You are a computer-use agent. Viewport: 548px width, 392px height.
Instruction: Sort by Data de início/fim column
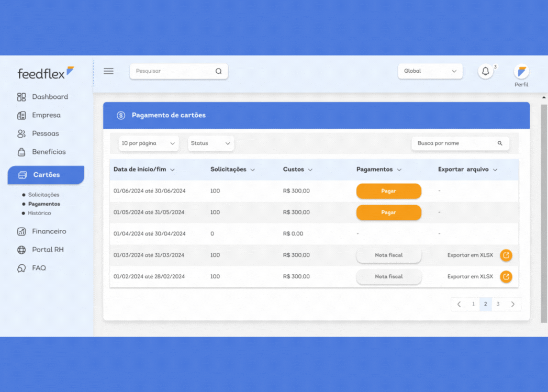pyautogui.click(x=144, y=170)
